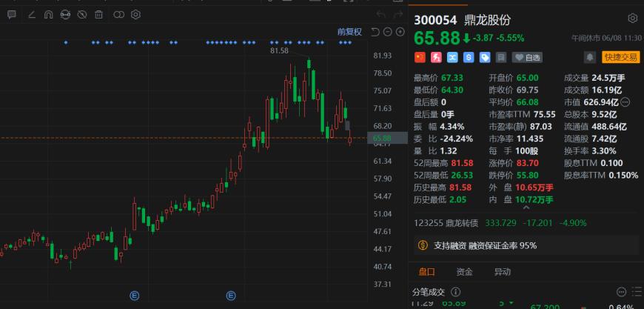
Task: Click 成交额 value 16.19亿
Action: pyautogui.click(x=608, y=90)
